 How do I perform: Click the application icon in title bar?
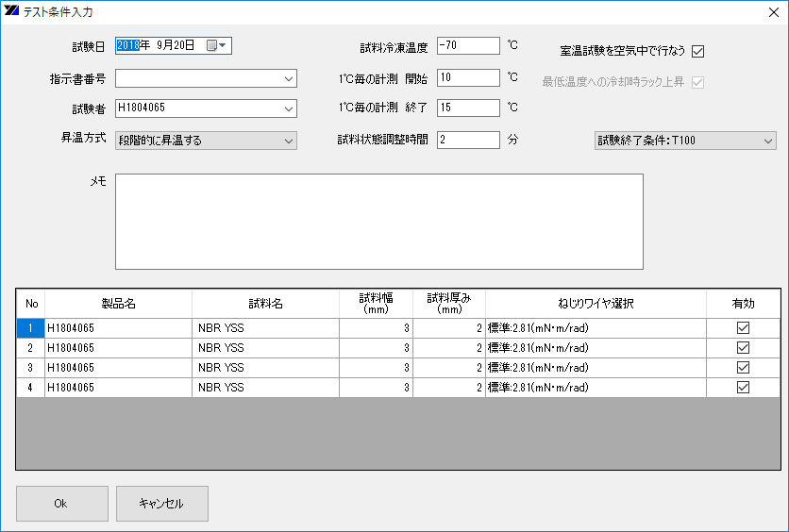pyautogui.click(x=12, y=11)
